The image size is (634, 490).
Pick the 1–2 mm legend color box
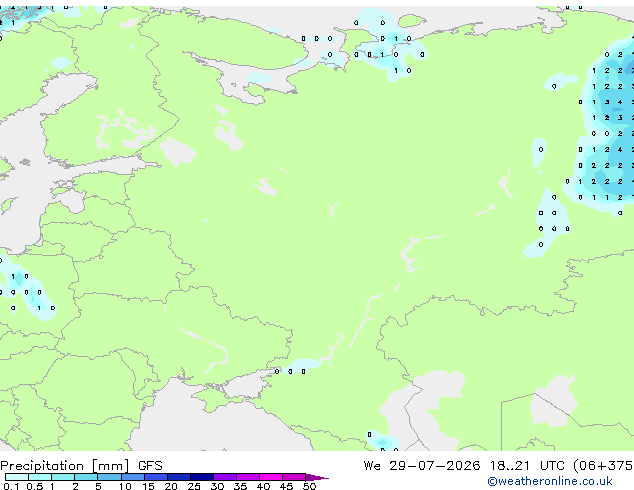(63, 477)
